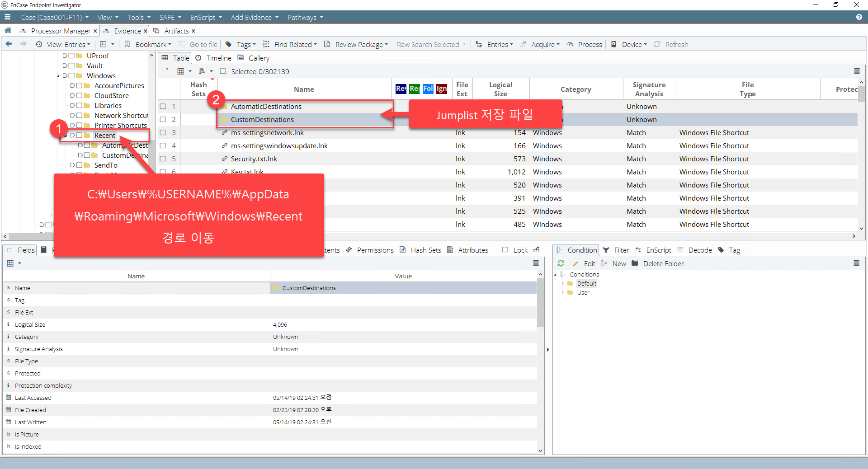Open the Conditions pane hamburger menu
Screen dimensions: 868x469
(x=856, y=263)
